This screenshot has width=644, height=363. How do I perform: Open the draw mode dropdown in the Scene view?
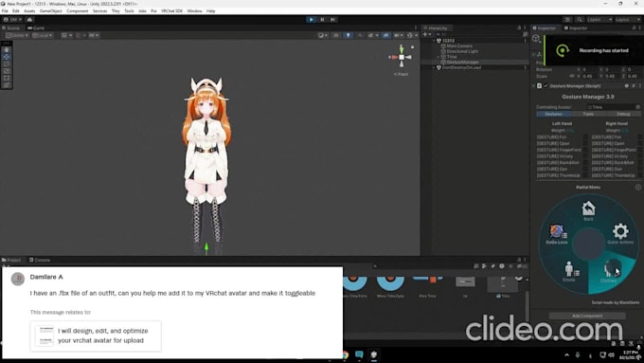click(x=323, y=35)
